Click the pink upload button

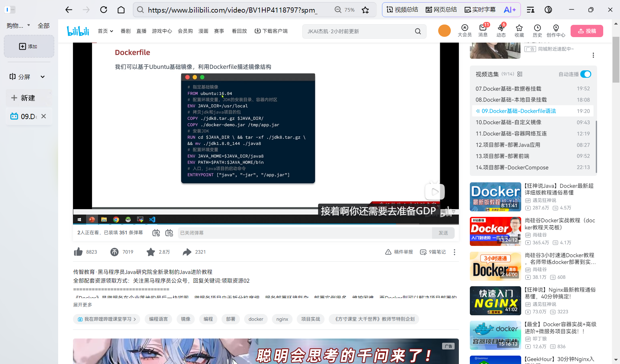point(587,31)
